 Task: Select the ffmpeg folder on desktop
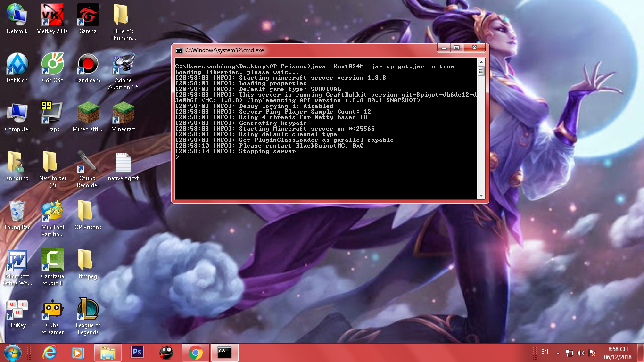88,264
